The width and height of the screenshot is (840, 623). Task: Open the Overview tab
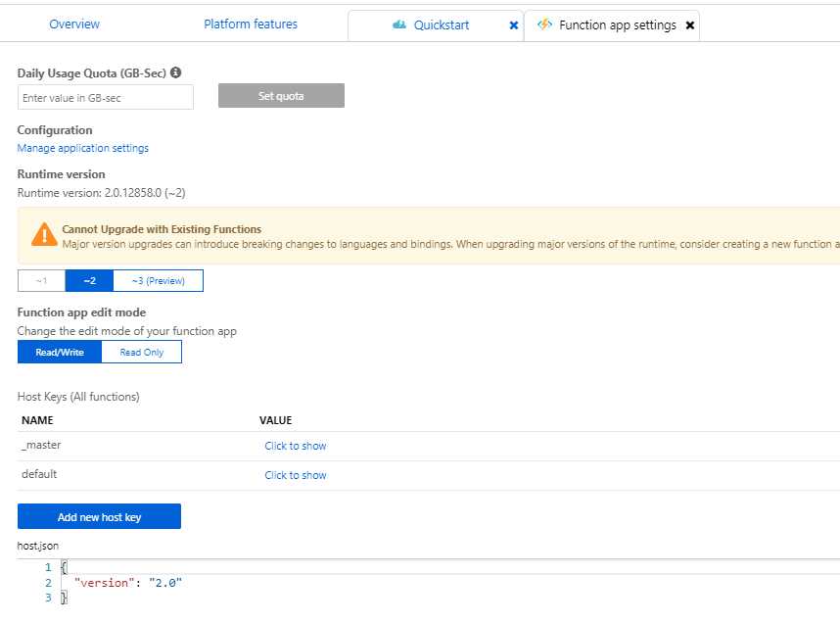74,23
